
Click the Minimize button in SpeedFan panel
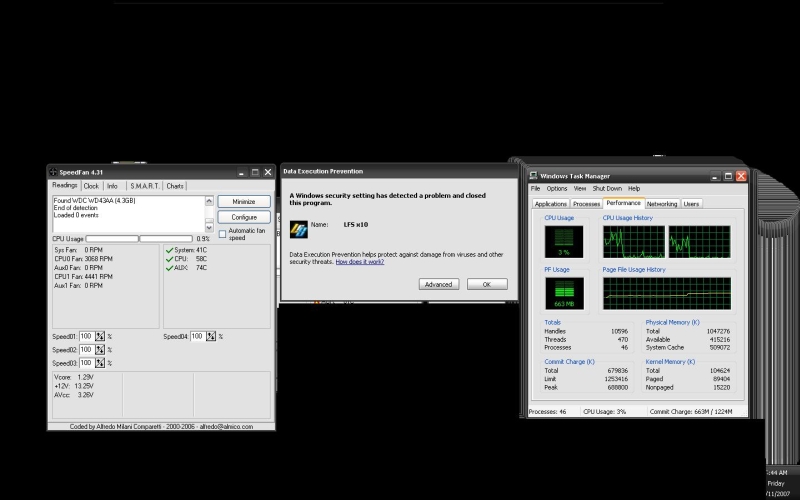[244, 202]
